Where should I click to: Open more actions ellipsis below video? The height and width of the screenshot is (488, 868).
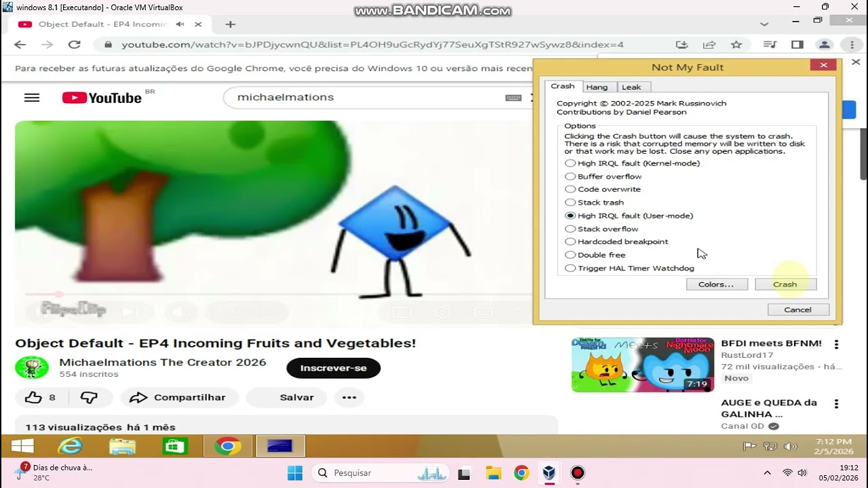(x=349, y=397)
